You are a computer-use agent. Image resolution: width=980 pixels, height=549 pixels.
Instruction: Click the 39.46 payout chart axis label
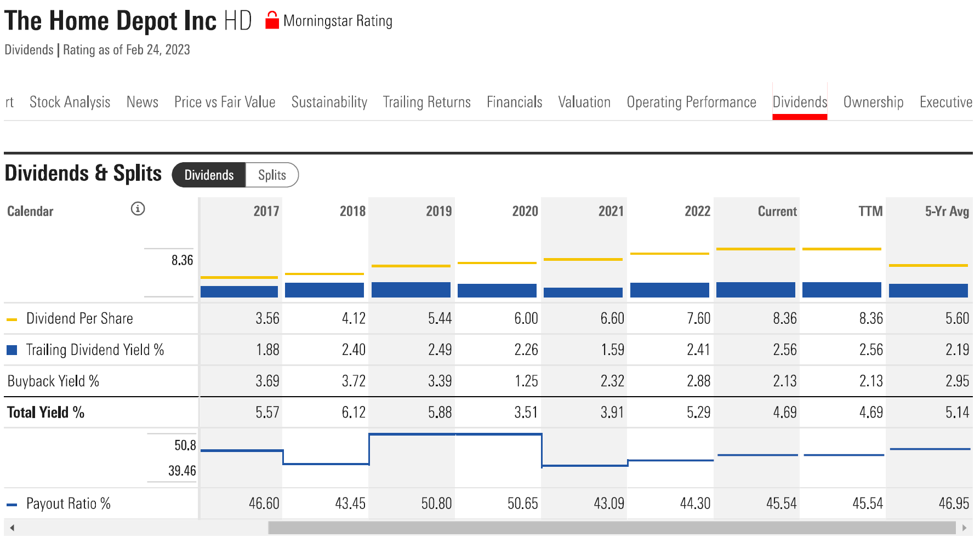tap(182, 471)
